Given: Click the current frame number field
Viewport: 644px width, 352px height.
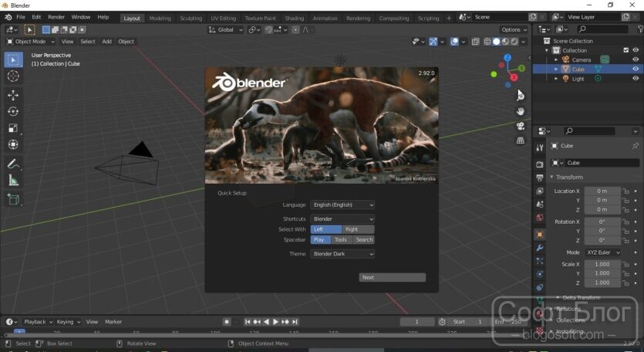Looking at the screenshot, I should pos(417,322).
